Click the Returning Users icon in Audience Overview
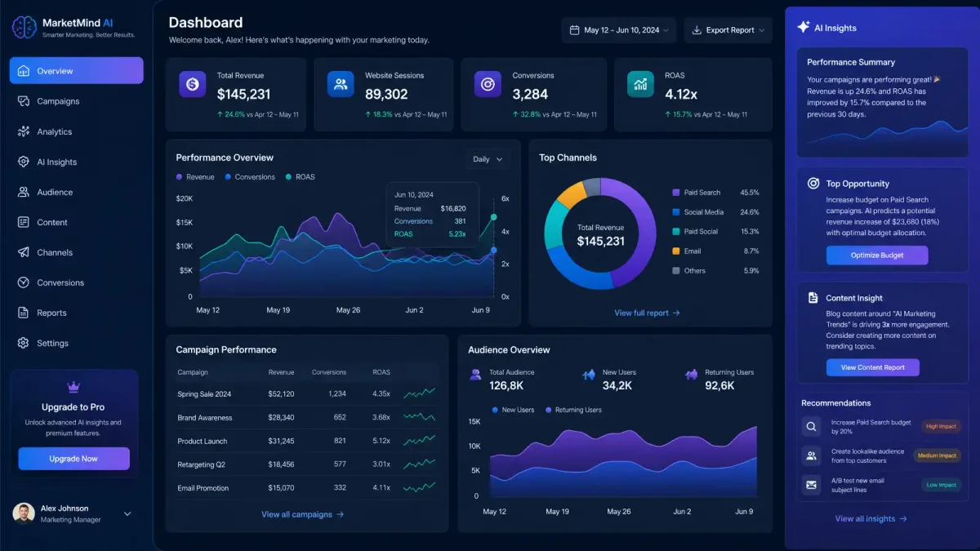Image resolution: width=980 pixels, height=551 pixels. coord(691,375)
